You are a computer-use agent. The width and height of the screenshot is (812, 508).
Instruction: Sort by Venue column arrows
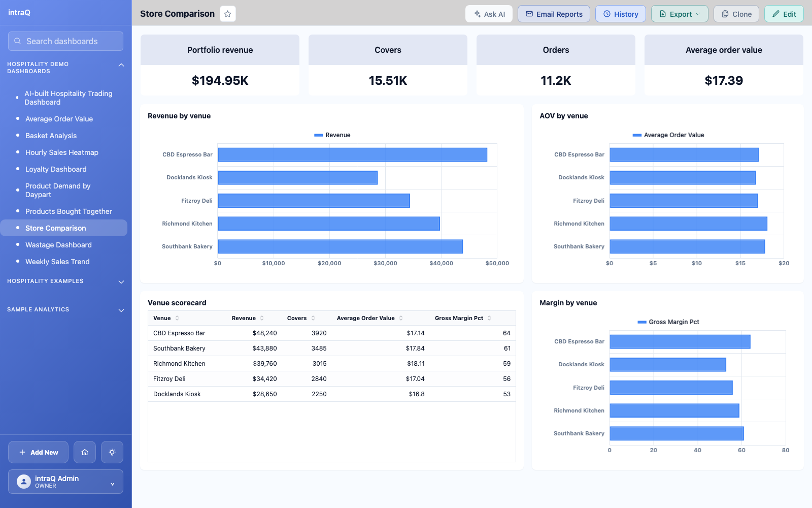pyautogui.click(x=177, y=318)
